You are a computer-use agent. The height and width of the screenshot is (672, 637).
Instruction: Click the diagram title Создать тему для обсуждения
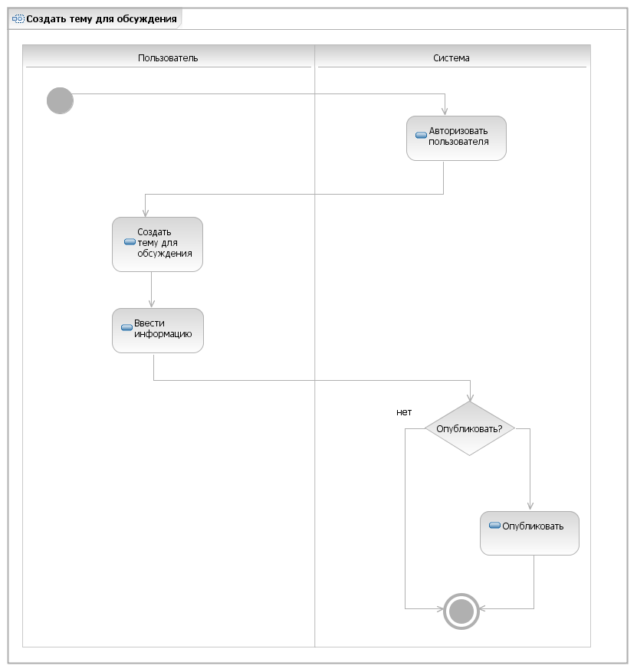tap(102, 19)
